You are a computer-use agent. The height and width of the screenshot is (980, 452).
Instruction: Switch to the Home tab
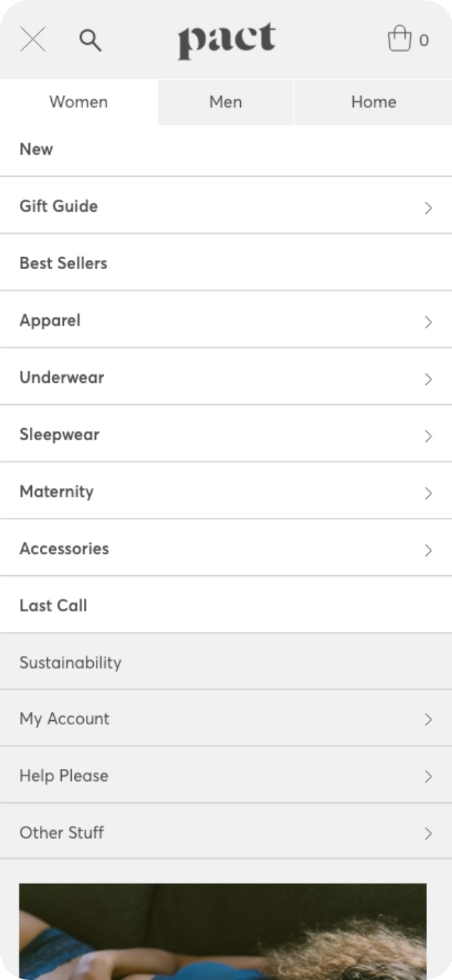click(373, 102)
